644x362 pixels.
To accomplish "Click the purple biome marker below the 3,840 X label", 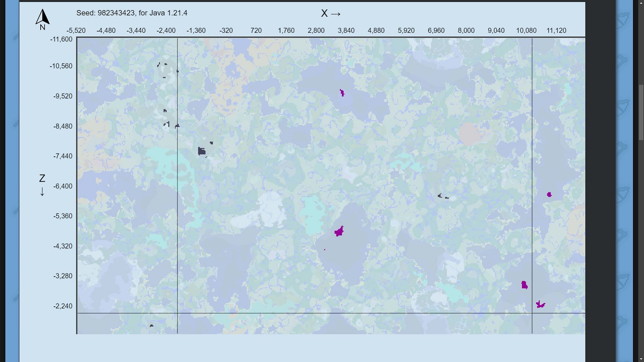I will point(342,93).
